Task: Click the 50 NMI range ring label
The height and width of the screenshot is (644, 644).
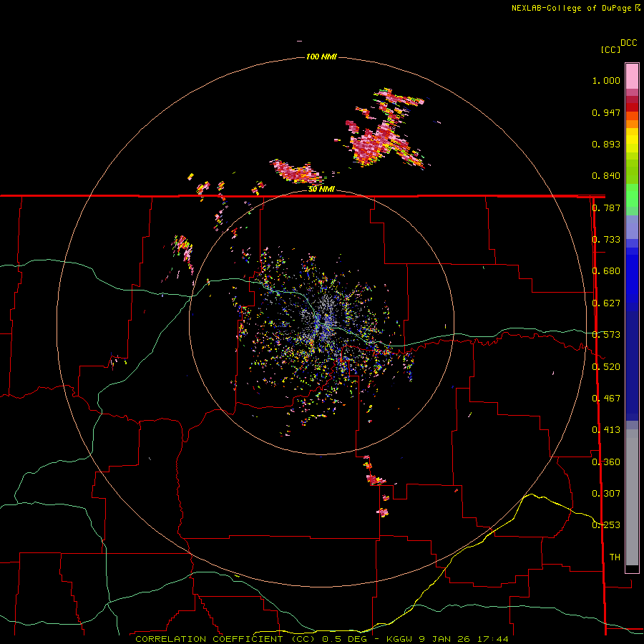Action: click(321, 189)
